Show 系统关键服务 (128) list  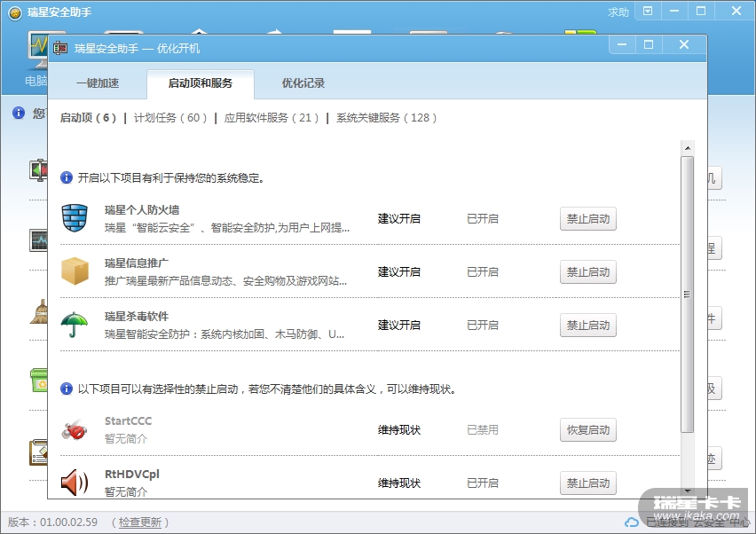pyautogui.click(x=386, y=118)
